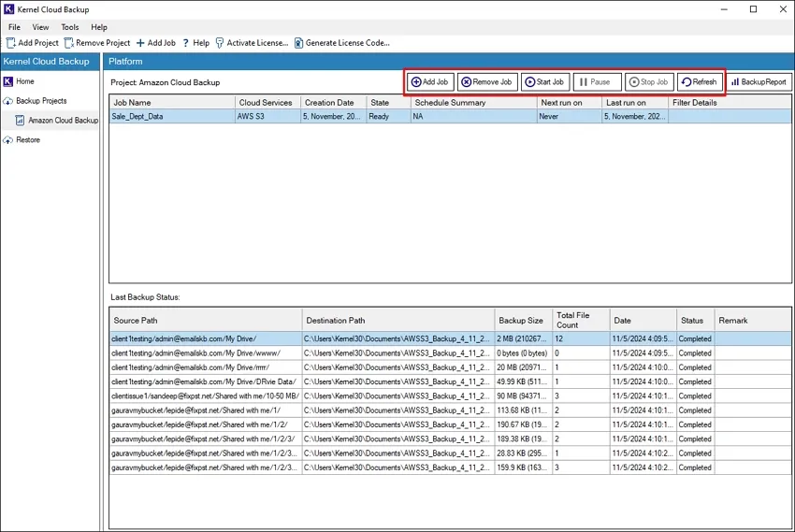
Task: Select the Sale_Dept_Data job row
Action: pos(450,117)
